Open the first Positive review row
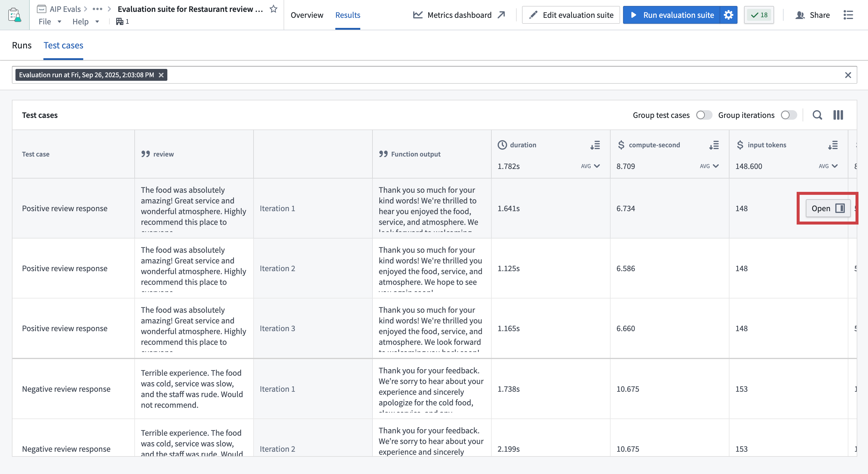The height and width of the screenshot is (474, 868). click(x=827, y=208)
